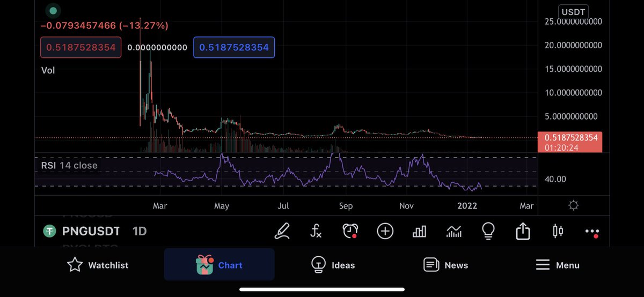Image resolution: width=644 pixels, height=297 pixels.
Task: Tap the green status dot at top left
Action: pos(52,10)
